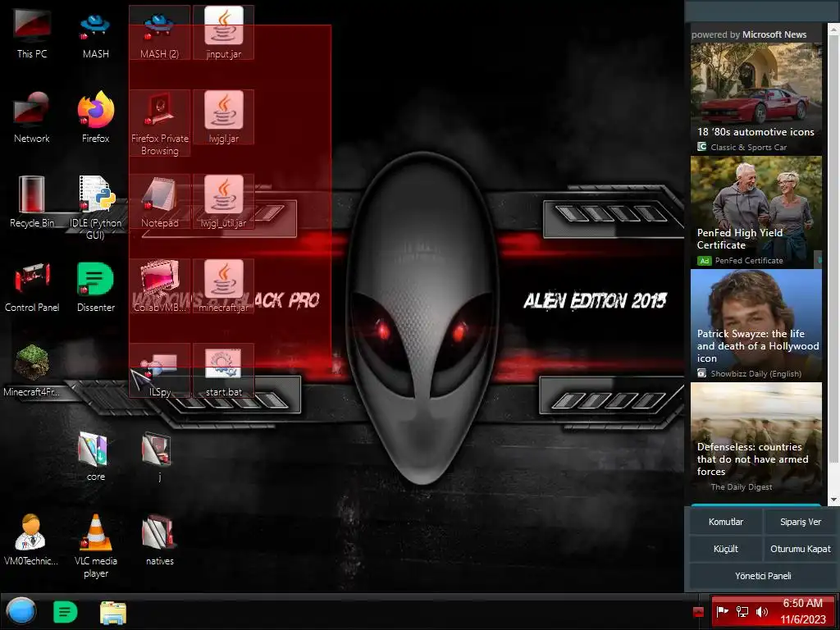Click news panel scrollbar down arrow

(833, 500)
